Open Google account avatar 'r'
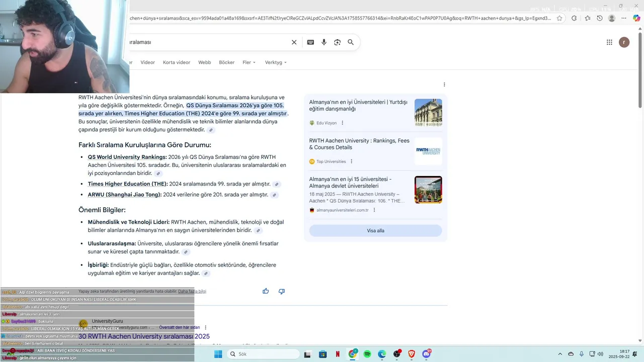The width and height of the screenshot is (644, 362). coord(624,42)
